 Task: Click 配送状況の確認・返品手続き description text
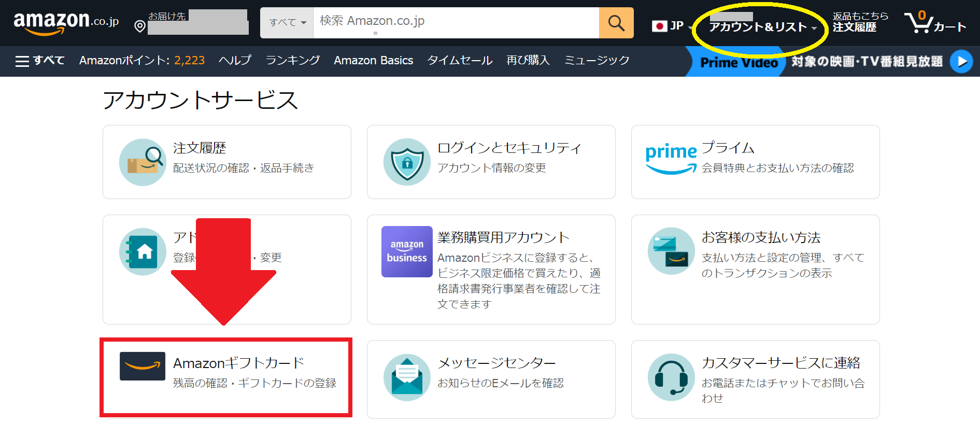[x=244, y=168]
